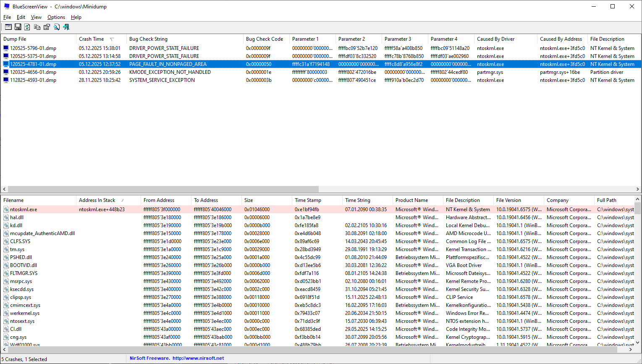This screenshot has width=642, height=364.
Task: Click the file icon beside FLTMGR.SYS
Action: (6, 273)
